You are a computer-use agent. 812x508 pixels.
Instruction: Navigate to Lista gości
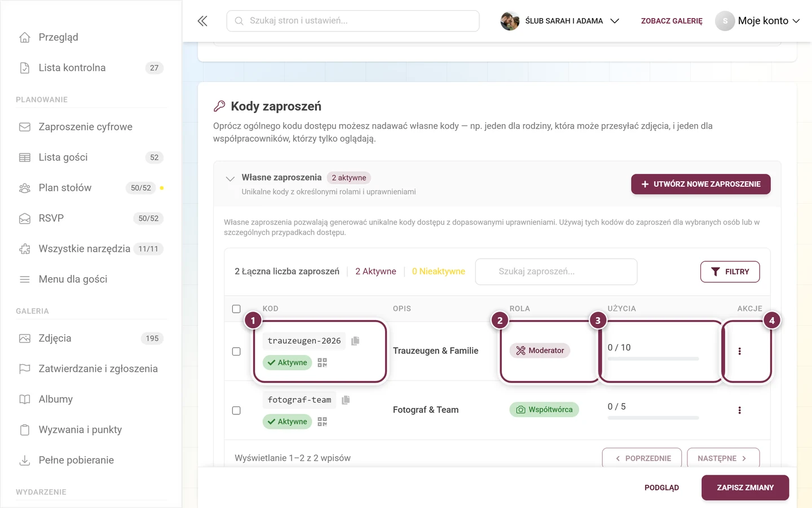click(x=91, y=157)
